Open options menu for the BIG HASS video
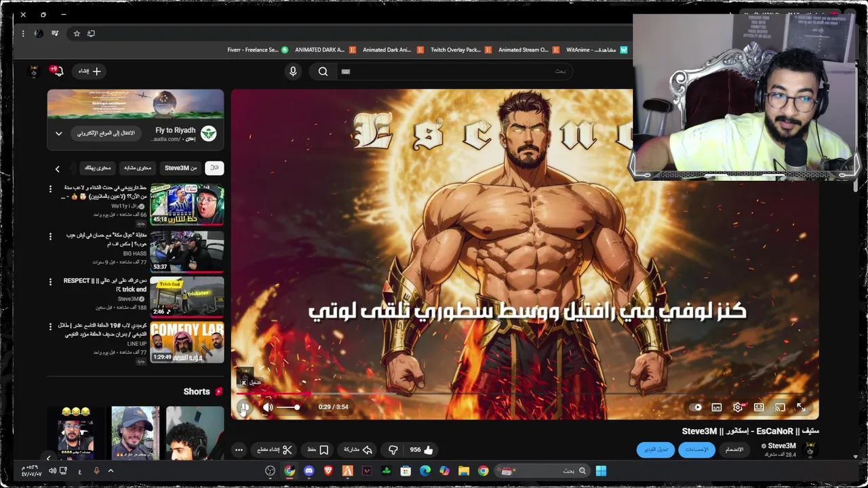This screenshot has height=488, width=868. click(50, 237)
